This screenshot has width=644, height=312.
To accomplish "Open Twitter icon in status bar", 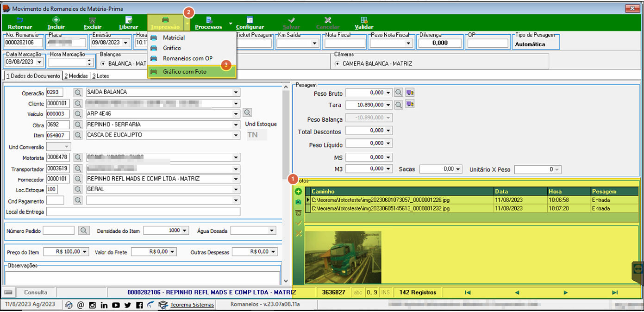I will [x=128, y=305].
